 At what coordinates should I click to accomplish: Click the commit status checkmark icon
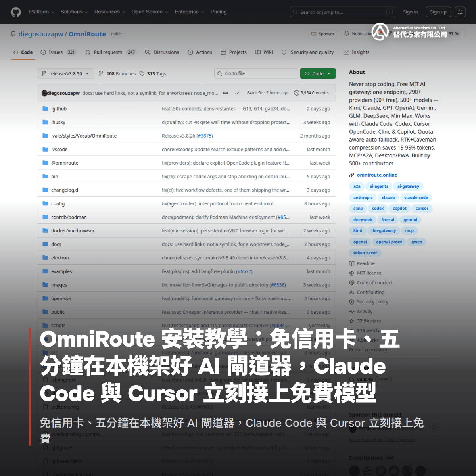coord(237,93)
